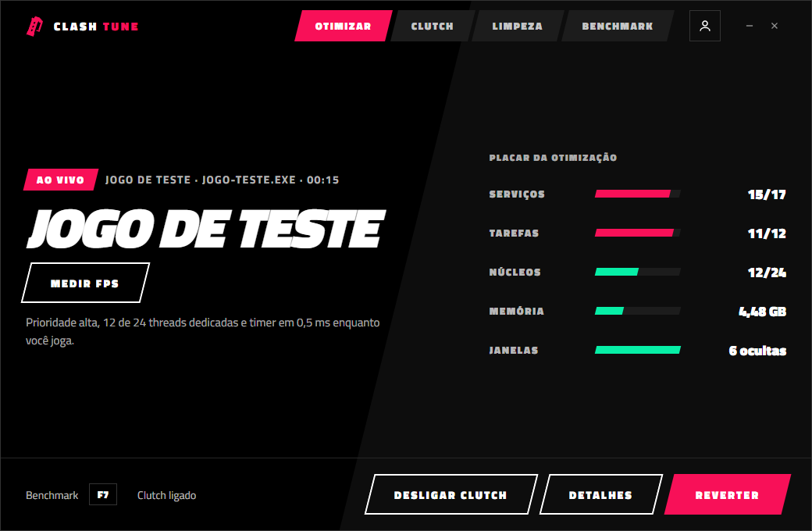Open the user profile icon

(705, 26)
